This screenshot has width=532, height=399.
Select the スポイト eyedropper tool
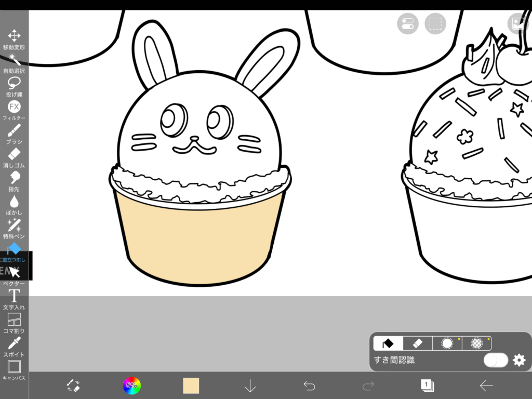pos(14,344)
